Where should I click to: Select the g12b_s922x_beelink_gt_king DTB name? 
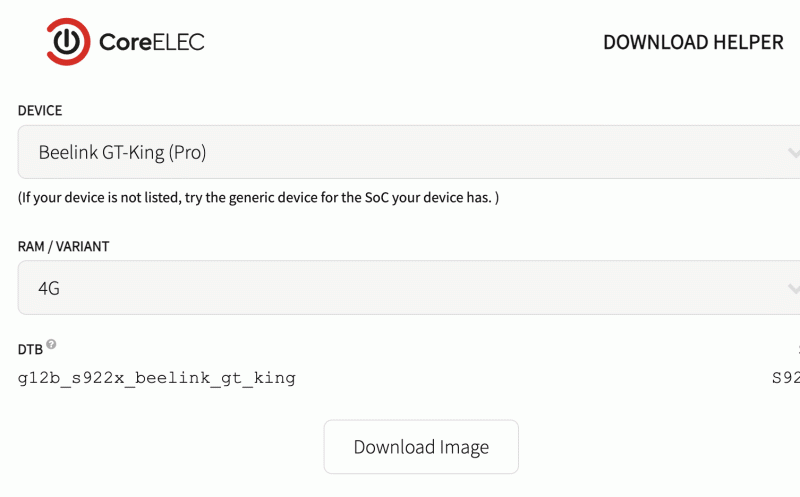[x=157, y=378]
